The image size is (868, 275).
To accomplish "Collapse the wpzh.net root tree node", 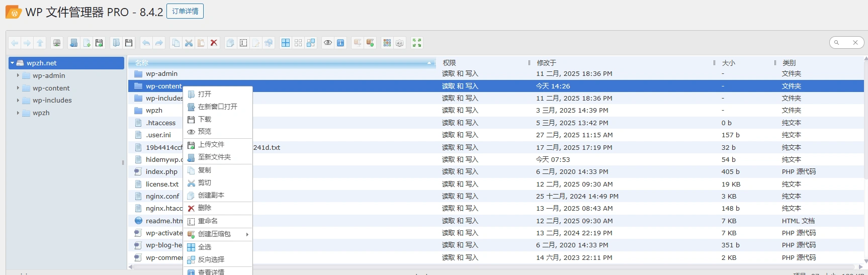I will pos(12,63).
